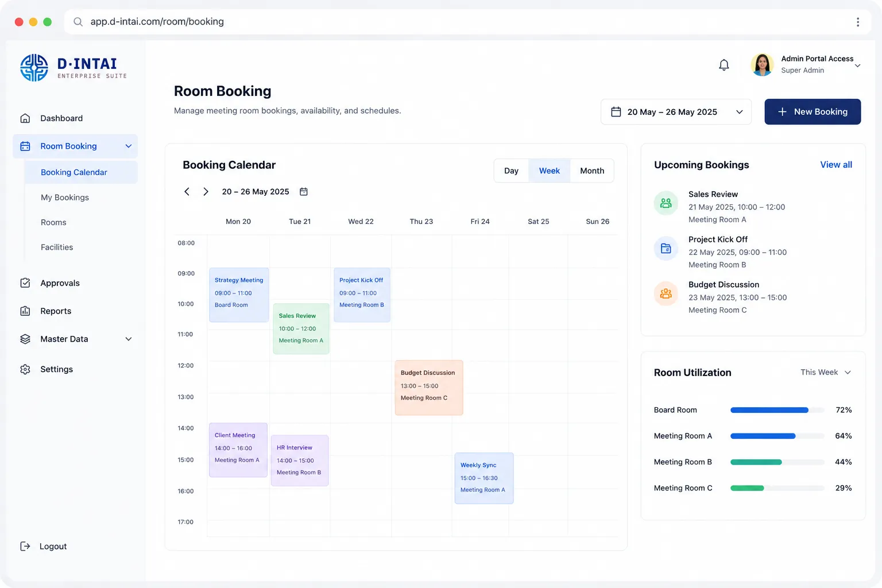Click the Logout arrow icon
The image size is (882, 588).
tap(25, 546)
